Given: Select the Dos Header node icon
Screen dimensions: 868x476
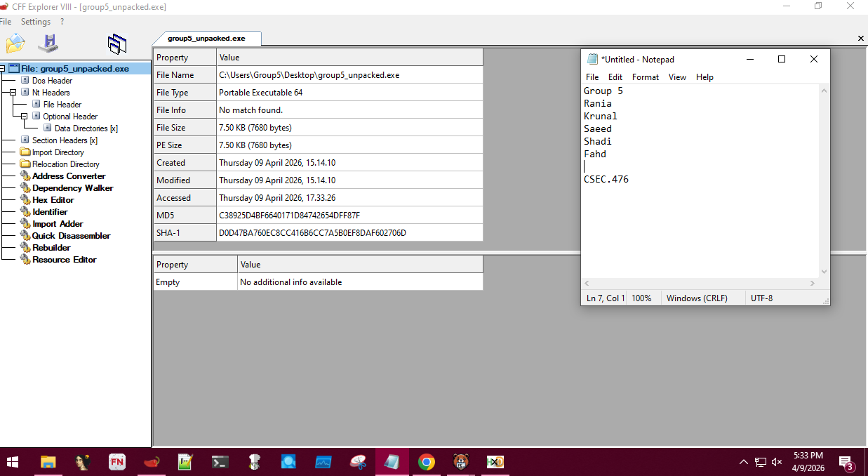Looking at the screenshot, I should click(x=25, y=81).
